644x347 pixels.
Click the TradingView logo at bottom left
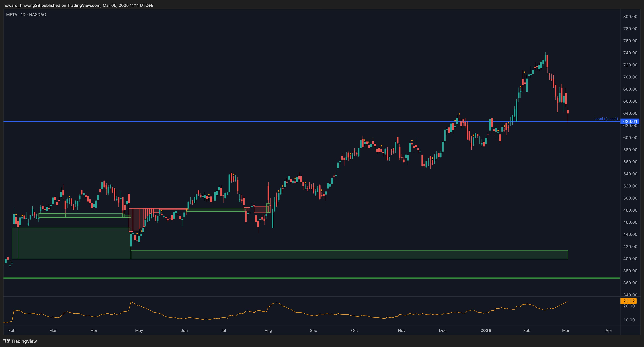(x=20, y=341)
